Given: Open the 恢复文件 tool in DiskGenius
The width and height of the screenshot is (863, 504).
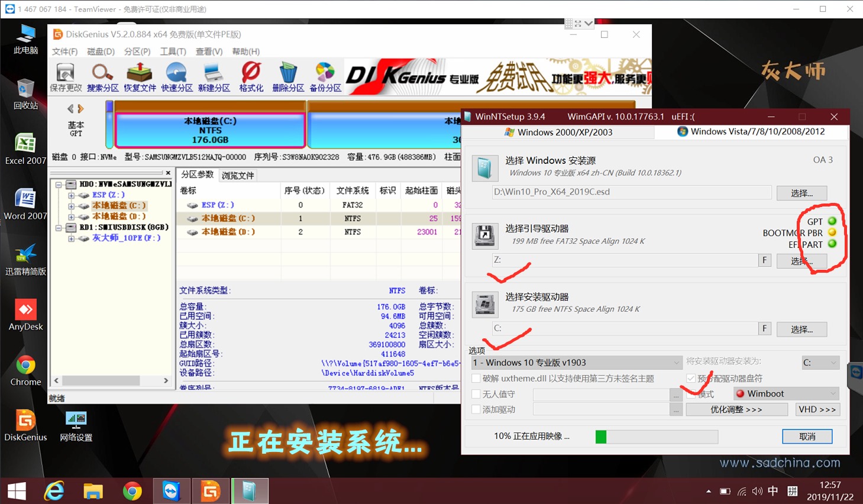Looking at the screenshot, I should coord(140,77).
